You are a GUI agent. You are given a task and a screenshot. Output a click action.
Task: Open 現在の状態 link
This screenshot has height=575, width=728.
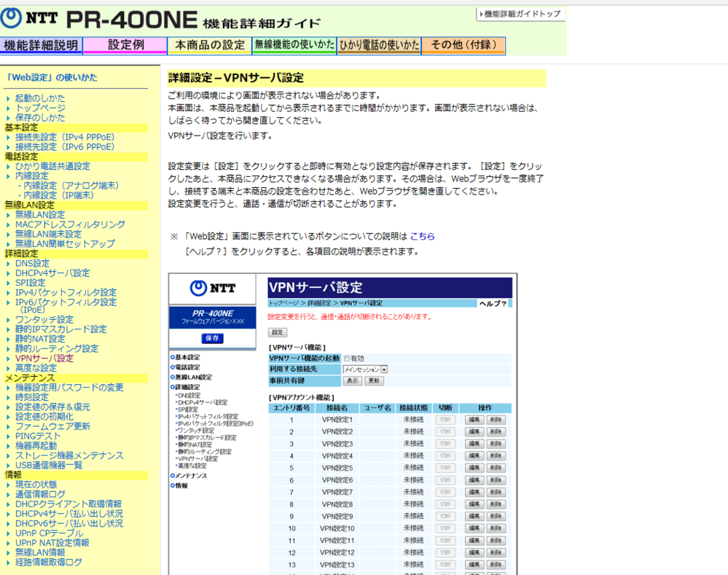tap(36, 485)
